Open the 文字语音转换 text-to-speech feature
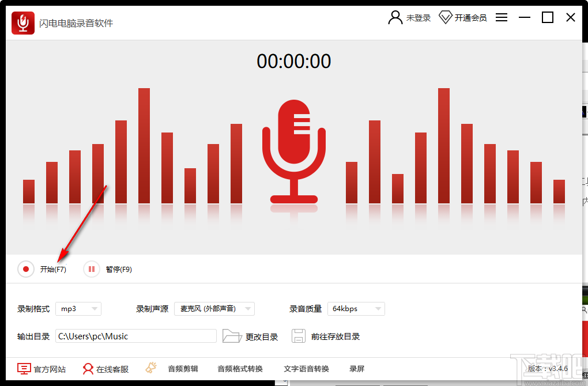This screenshot has height=386, width=588. tap(306, 369)
